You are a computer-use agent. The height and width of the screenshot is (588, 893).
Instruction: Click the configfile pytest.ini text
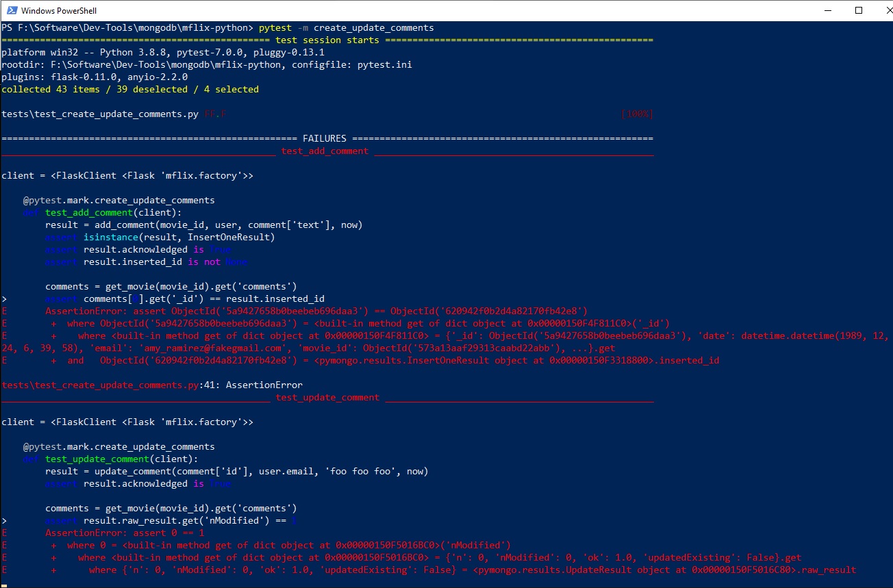(386, 64)
